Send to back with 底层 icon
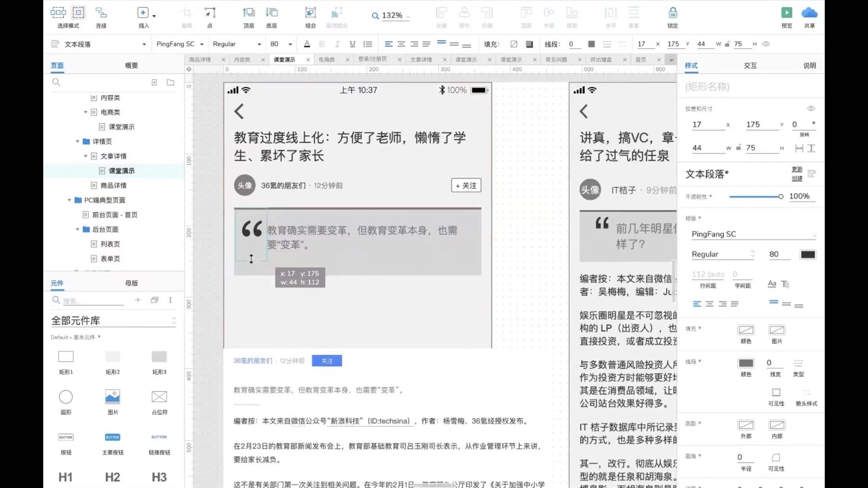Viewport: 868px width, 488px height. 271,13
